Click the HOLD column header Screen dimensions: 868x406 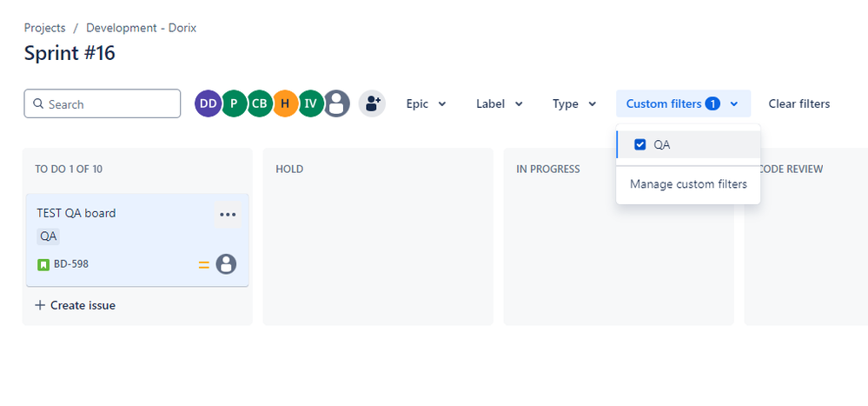289,170
